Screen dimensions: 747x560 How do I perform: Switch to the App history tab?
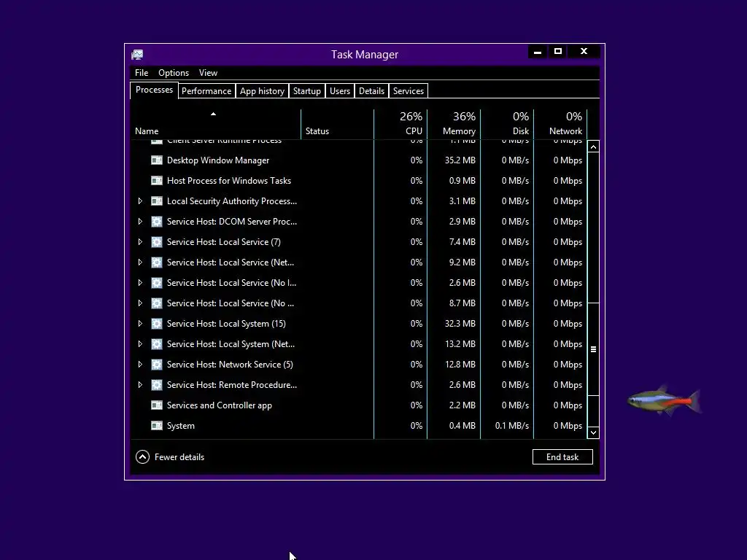pyautogui.click(x=262, y=91)
